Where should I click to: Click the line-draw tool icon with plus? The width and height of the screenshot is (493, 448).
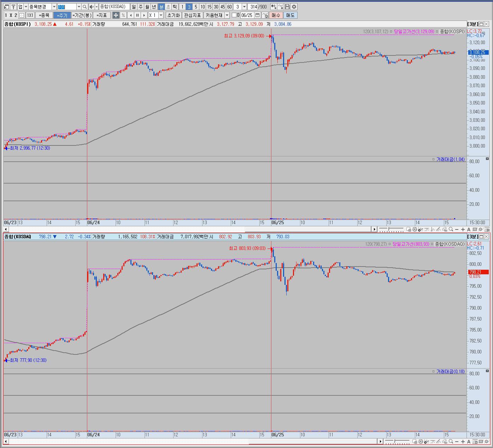click(281, 7)
